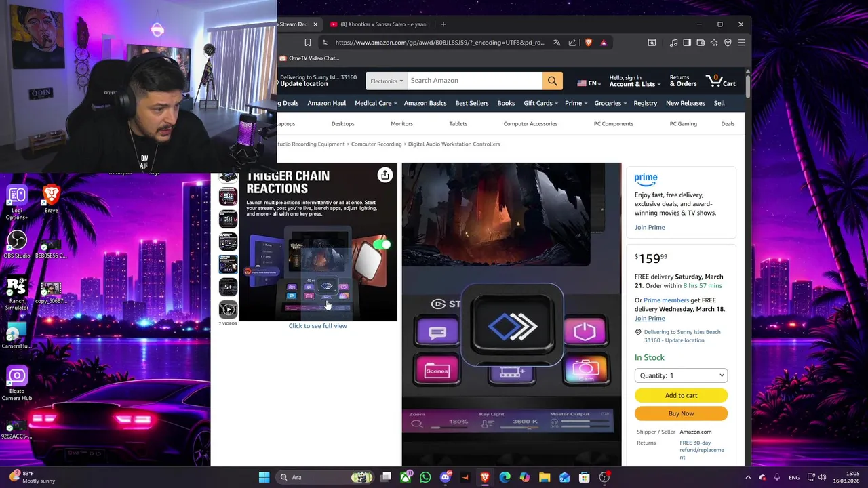
Task: Show hidden system tray icons chevron
Action: (x=748, y=477)
